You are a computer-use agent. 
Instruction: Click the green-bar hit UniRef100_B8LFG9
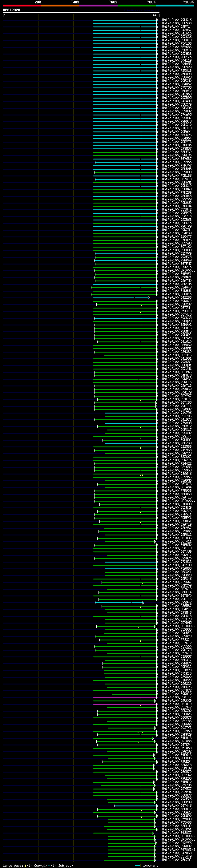click(177, 152)
